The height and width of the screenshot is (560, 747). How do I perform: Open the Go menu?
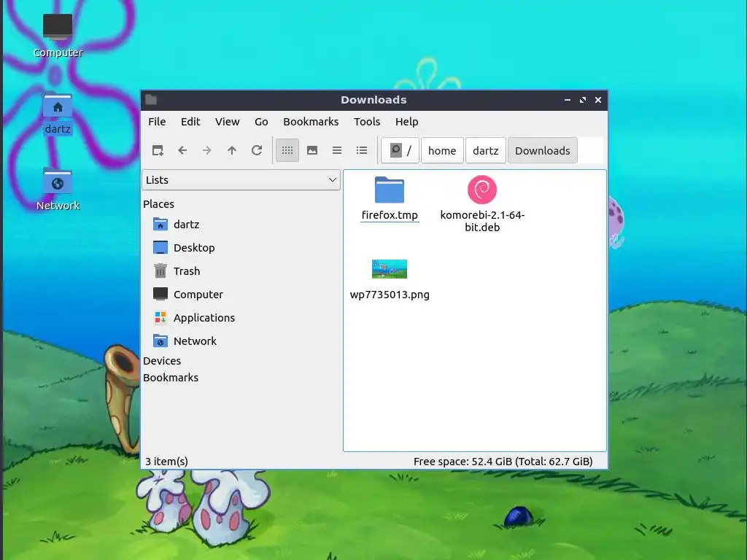point(261,122)
